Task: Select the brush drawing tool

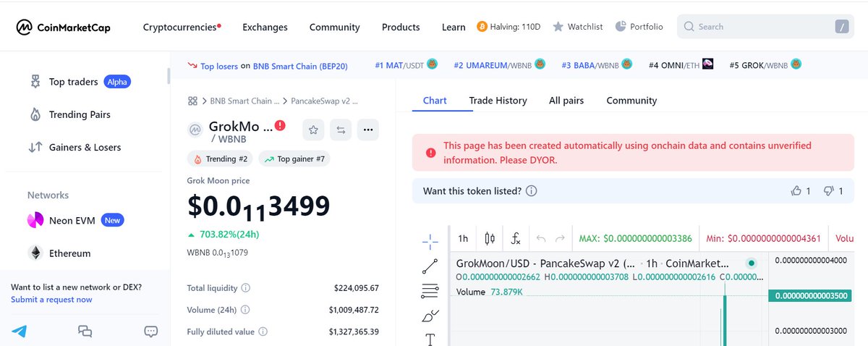Action: click(x=430, y=316)
